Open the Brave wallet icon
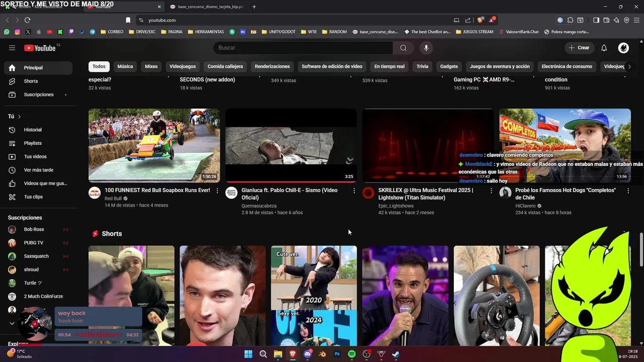 606,20
